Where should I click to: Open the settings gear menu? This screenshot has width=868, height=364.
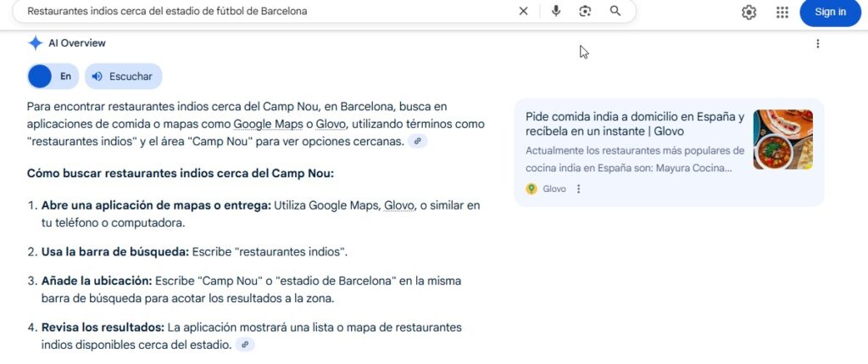tap(748, 12)
